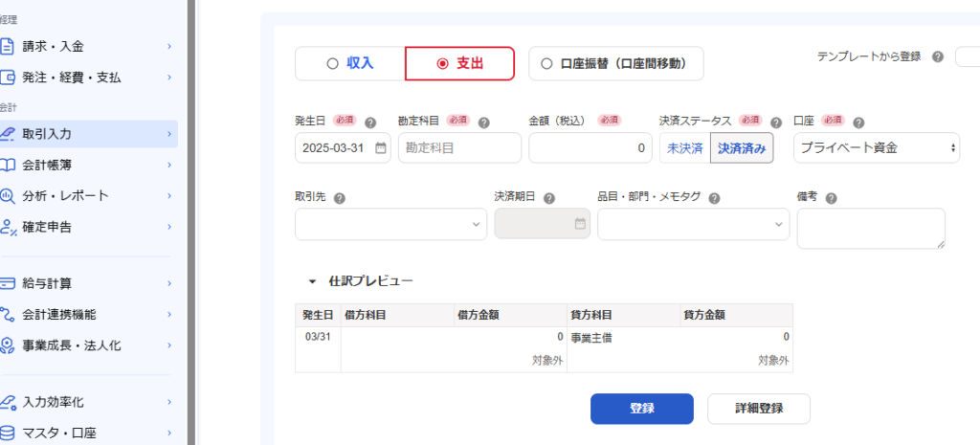This screenshot has height=445, width=980.
Task: Click help icon beside 決済ステータス label
Action: click(x=776, y=122)
